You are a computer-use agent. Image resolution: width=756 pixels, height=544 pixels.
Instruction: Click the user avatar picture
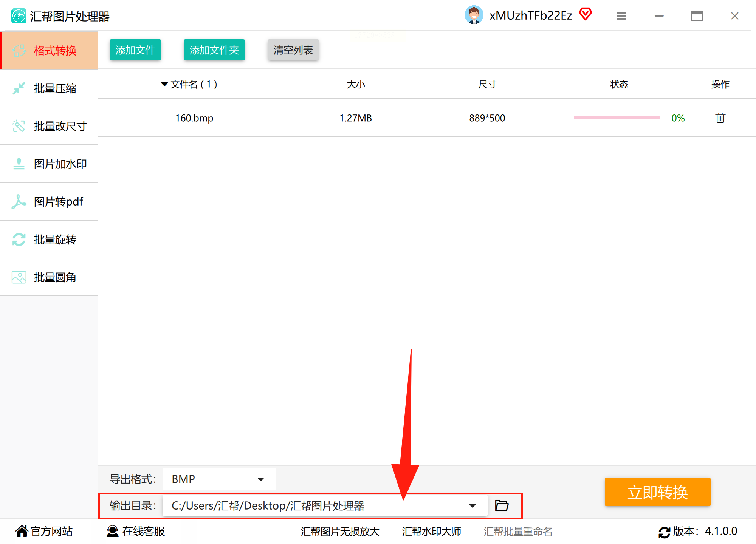click(474, 15)
